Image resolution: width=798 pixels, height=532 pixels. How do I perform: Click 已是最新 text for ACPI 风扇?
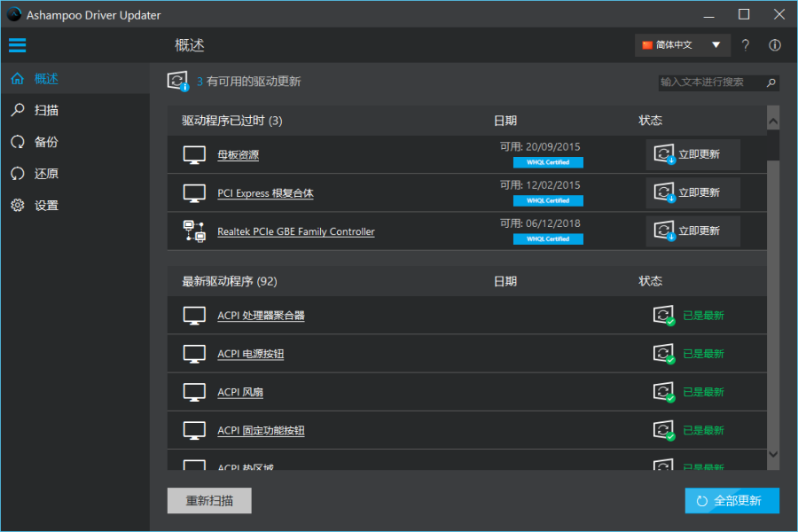coord(703,392)
